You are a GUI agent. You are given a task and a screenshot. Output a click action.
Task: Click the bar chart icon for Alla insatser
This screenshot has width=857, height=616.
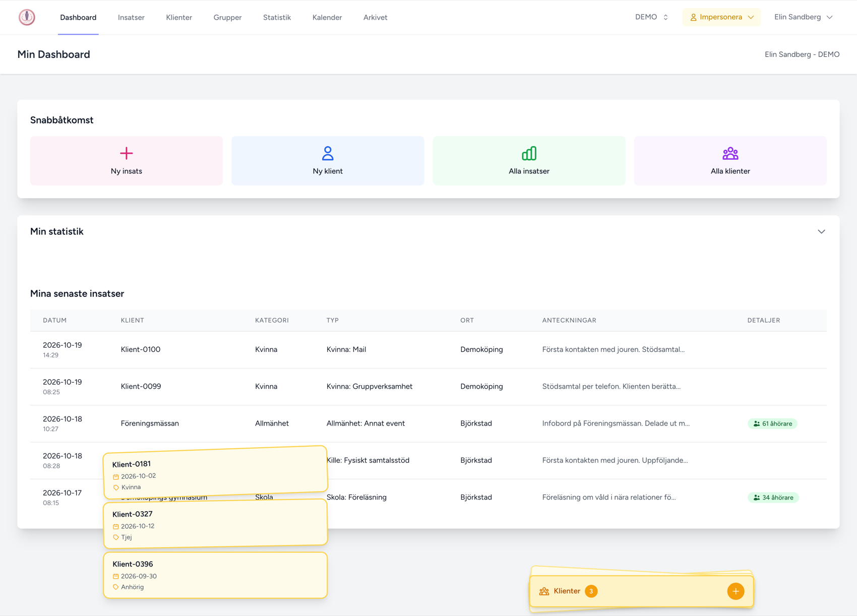529,153
